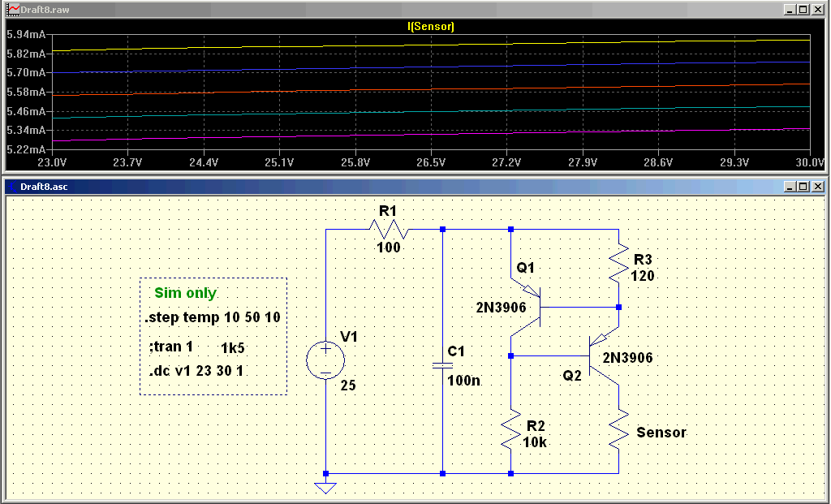The height and width of the screenshot is (504, 831).
Task: Select the I(Sensor) trace label in plot
Action: tap(431, 26)
